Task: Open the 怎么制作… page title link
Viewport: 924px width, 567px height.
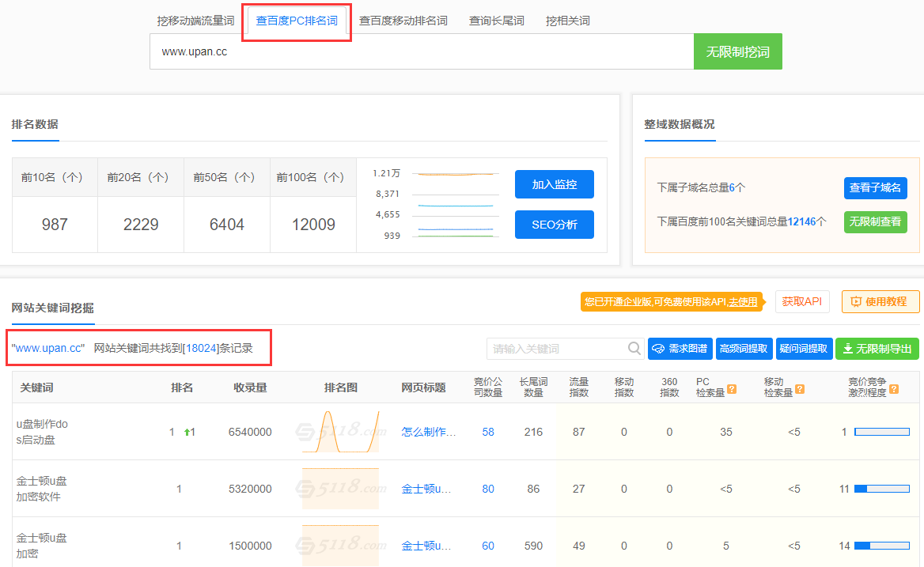Action: pos(429,432)
